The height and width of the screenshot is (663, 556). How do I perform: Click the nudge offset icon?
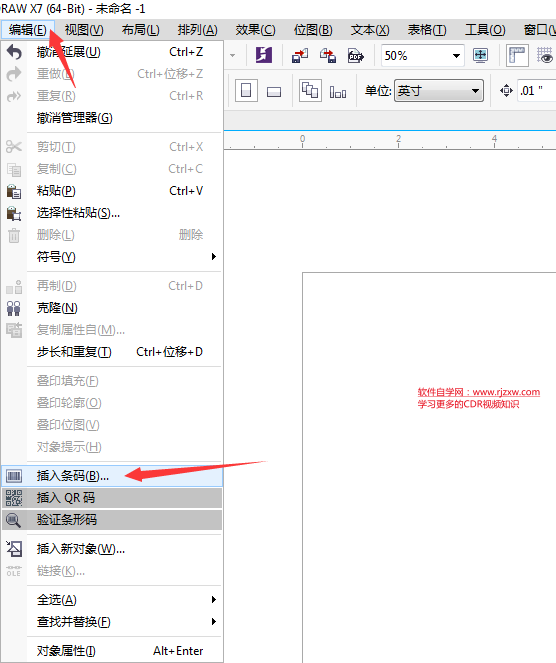tap(506, 90)
